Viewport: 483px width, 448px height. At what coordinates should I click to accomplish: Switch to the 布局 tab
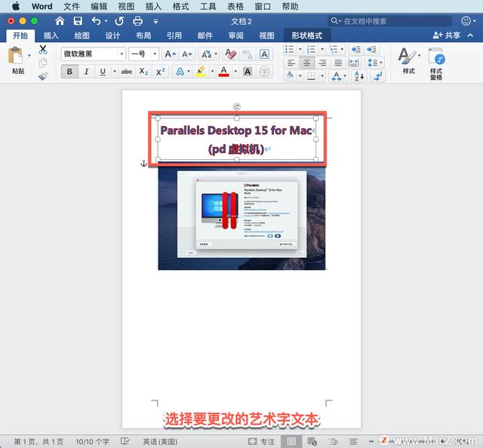tap(143, 35)
